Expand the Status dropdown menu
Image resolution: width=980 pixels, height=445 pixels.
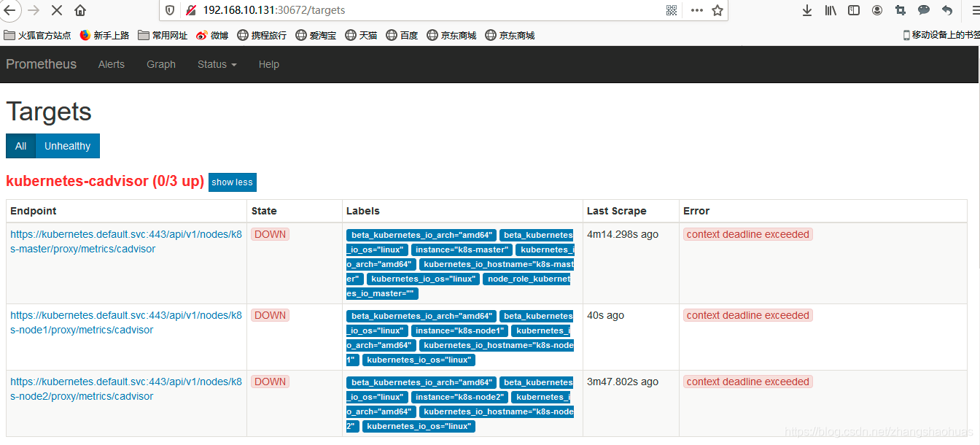[217, 64]
